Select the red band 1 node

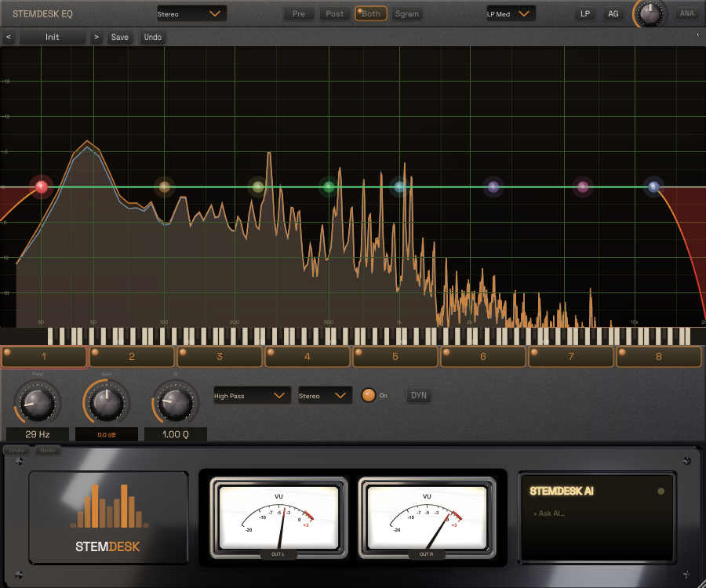[42, 187]
